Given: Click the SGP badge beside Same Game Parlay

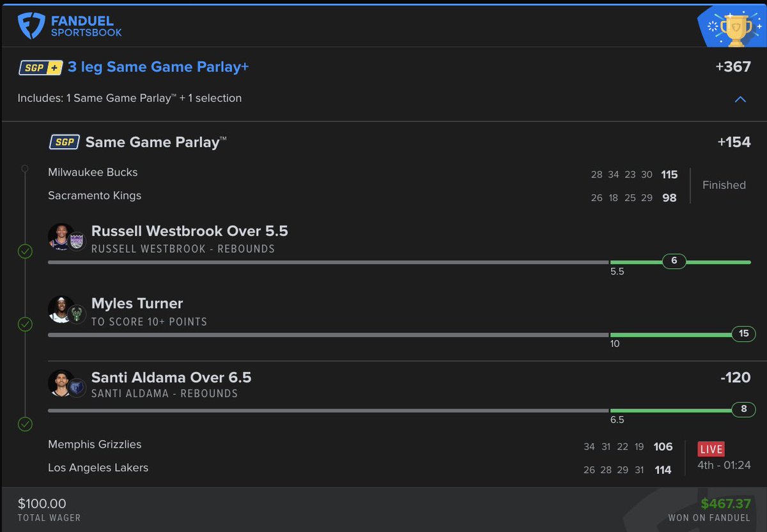Looking at the screenshot, I should click(x=65, y=142).
